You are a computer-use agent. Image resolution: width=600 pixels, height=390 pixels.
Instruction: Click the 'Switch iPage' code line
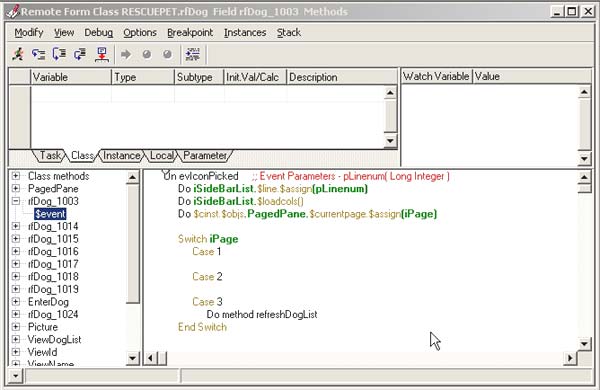click(x=208, y=239)
